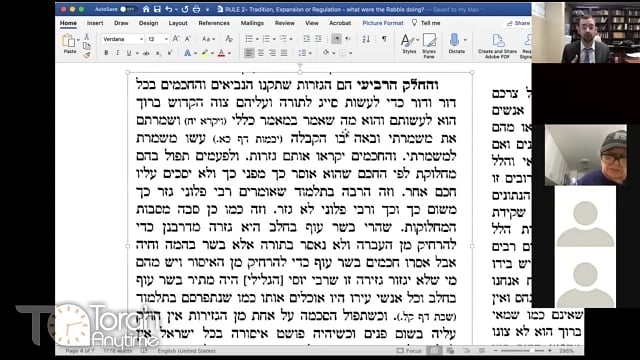640x360 pixels.
Task: Click the Tell me search box
Action: point(426,23)
